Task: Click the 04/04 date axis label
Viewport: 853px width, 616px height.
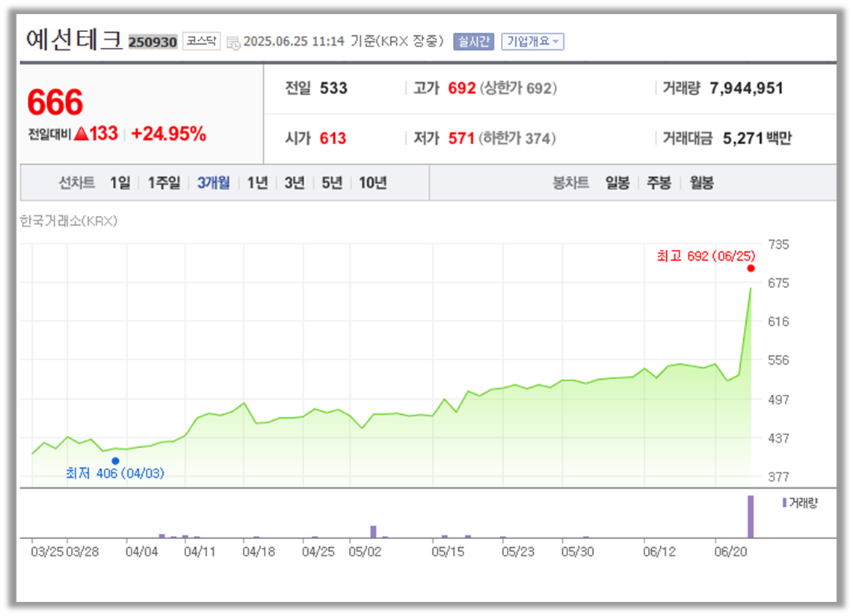Action: pos(141,552)
